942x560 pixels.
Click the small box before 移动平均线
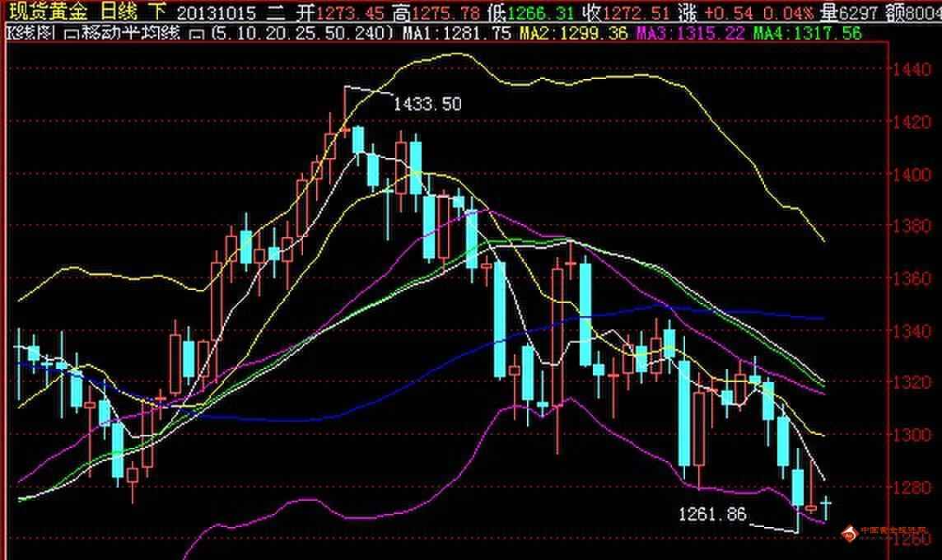tap(72, 33)
